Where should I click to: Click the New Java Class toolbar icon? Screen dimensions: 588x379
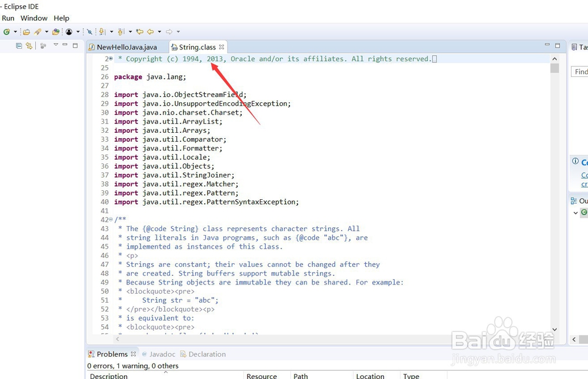tap(6, 32)
